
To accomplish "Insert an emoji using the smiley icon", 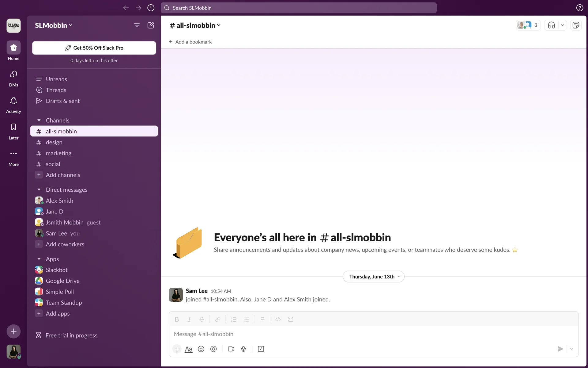I will (x=201, y=349).
